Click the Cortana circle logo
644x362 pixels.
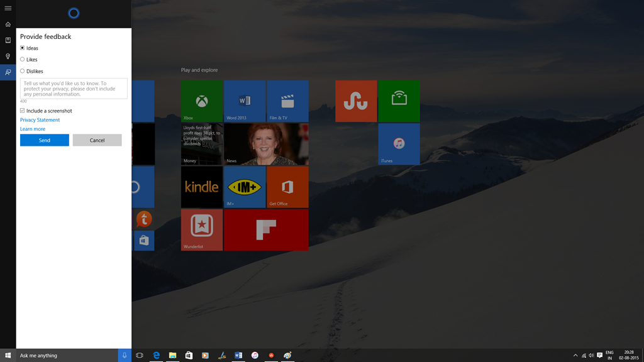(74, 14)
